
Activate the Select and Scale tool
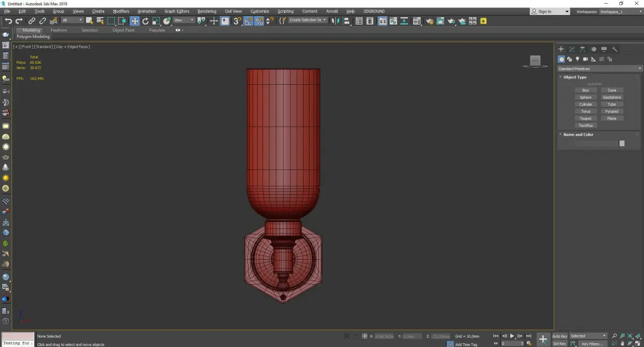click(x=156, y=21)
